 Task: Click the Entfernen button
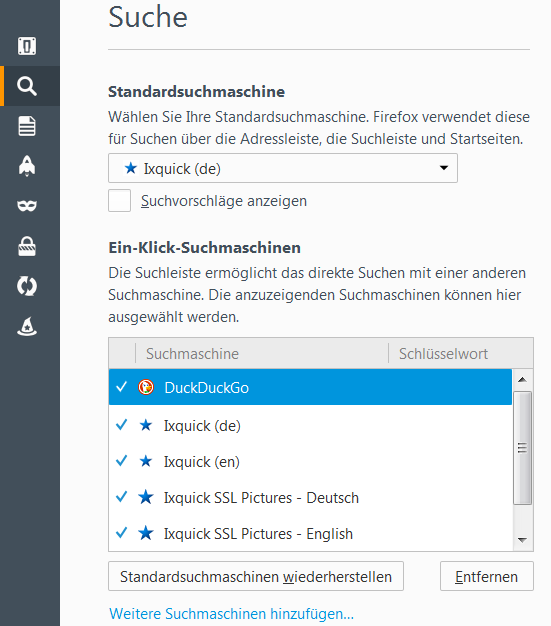coord(487,576)
